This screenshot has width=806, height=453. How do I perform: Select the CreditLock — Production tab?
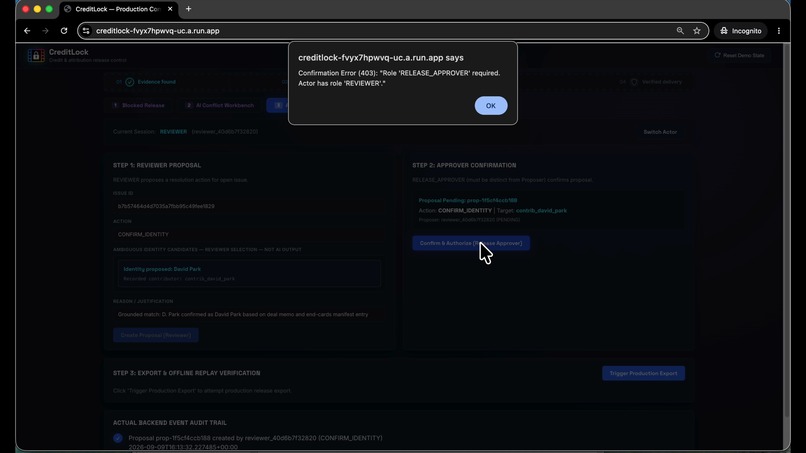[118, 9]
